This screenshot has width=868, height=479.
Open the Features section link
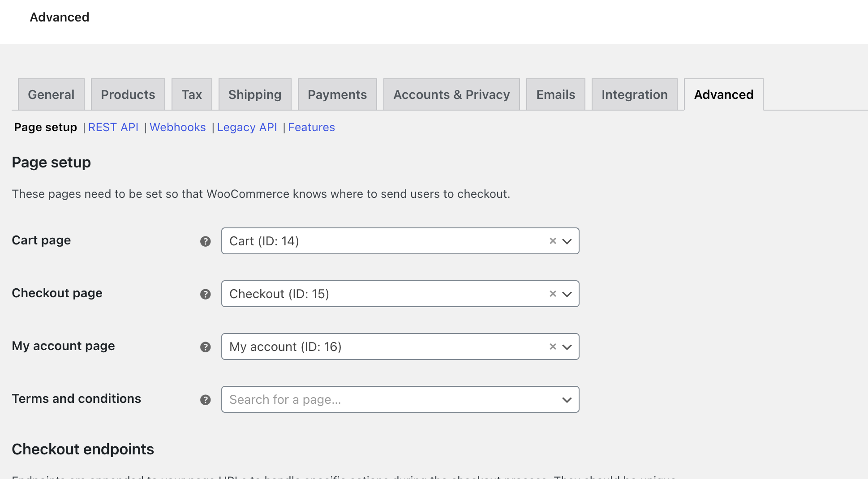click(311, 128)
